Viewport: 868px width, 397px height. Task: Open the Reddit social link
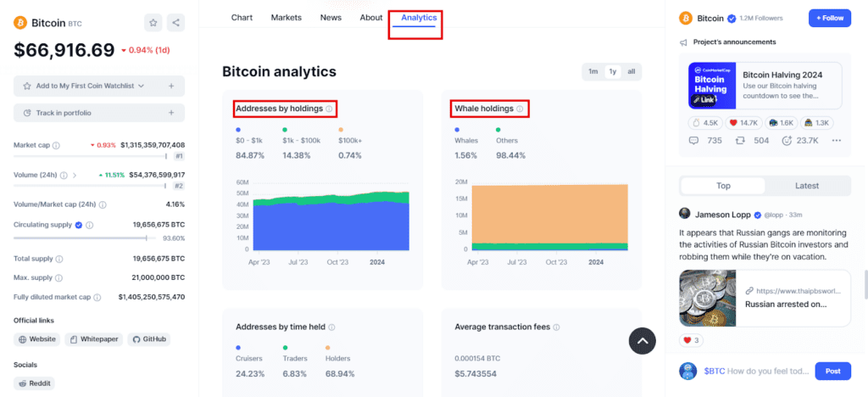point(34,383)
